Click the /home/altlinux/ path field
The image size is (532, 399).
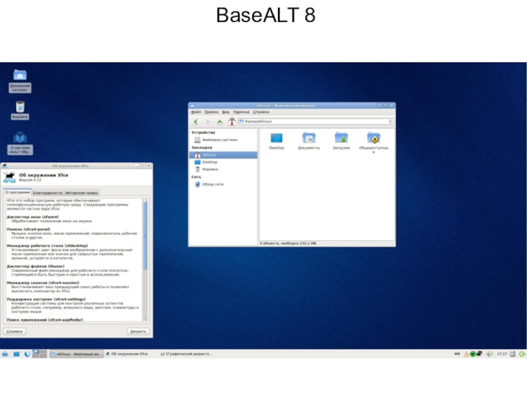pos(315,122)
